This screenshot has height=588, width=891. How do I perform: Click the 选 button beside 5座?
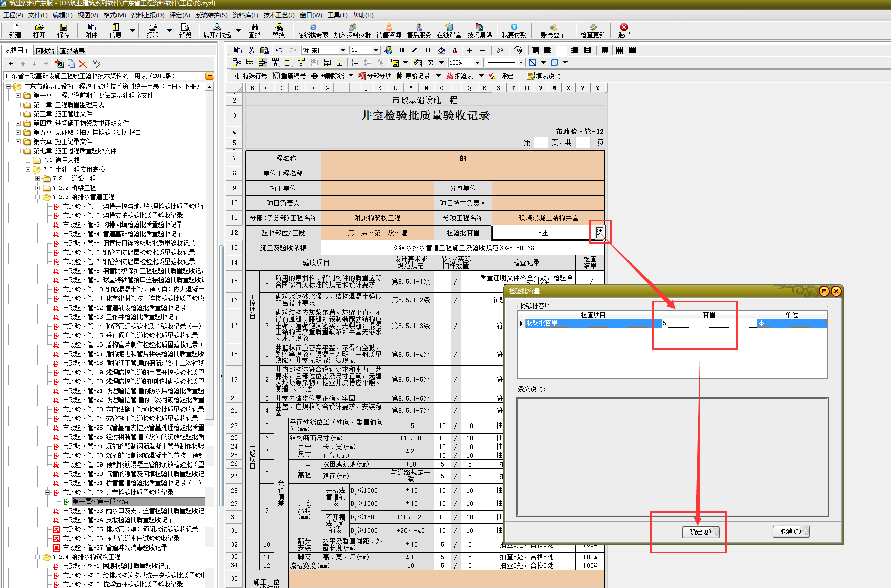coord(599,233)
